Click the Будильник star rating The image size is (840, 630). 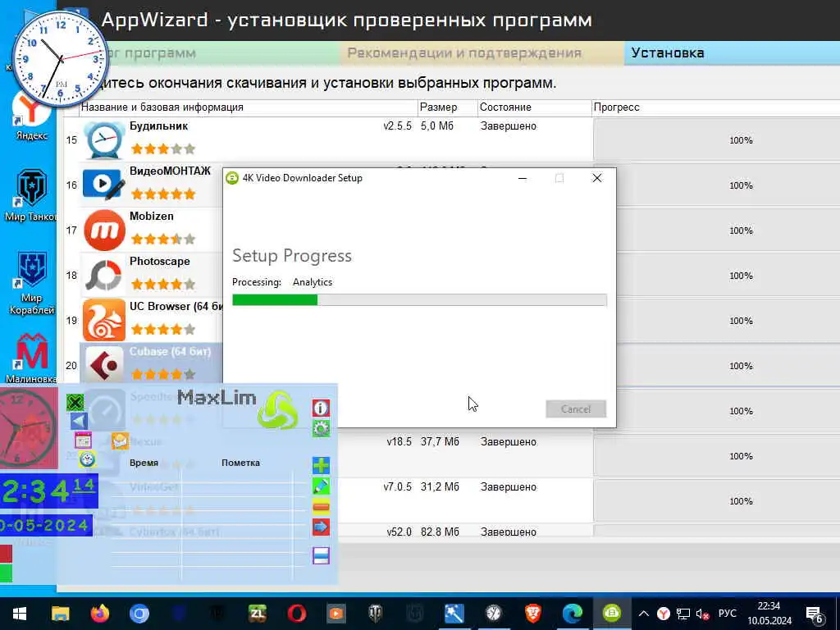pos(163,149)
